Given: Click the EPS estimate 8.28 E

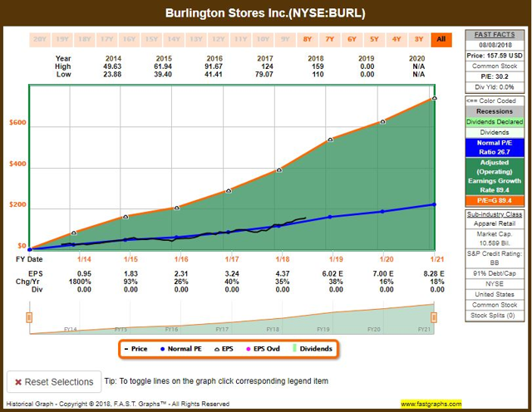Looking at the screenshot, I should pos(434,273).
